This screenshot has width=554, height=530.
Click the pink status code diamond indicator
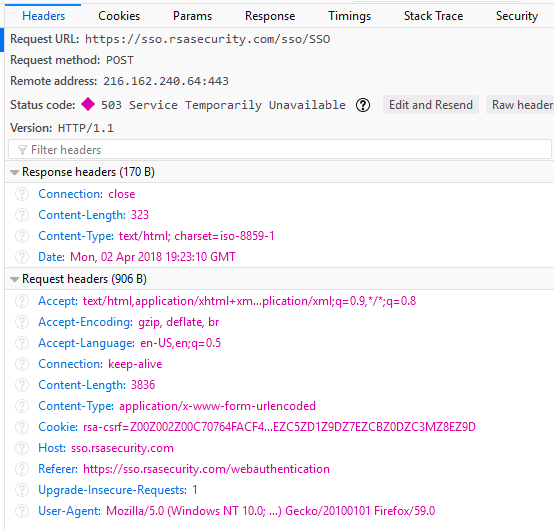88,104
